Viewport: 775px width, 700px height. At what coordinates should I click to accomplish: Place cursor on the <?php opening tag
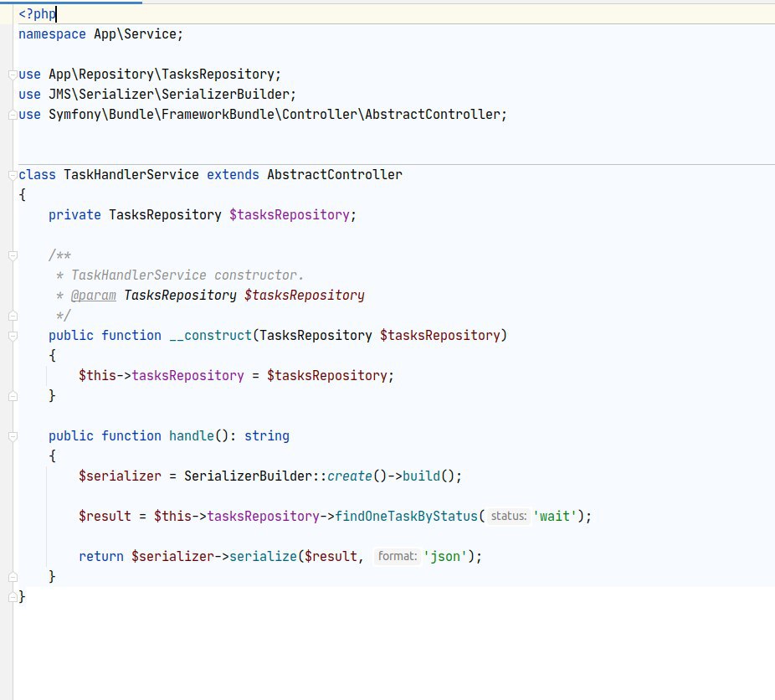[x=37, y=14]
